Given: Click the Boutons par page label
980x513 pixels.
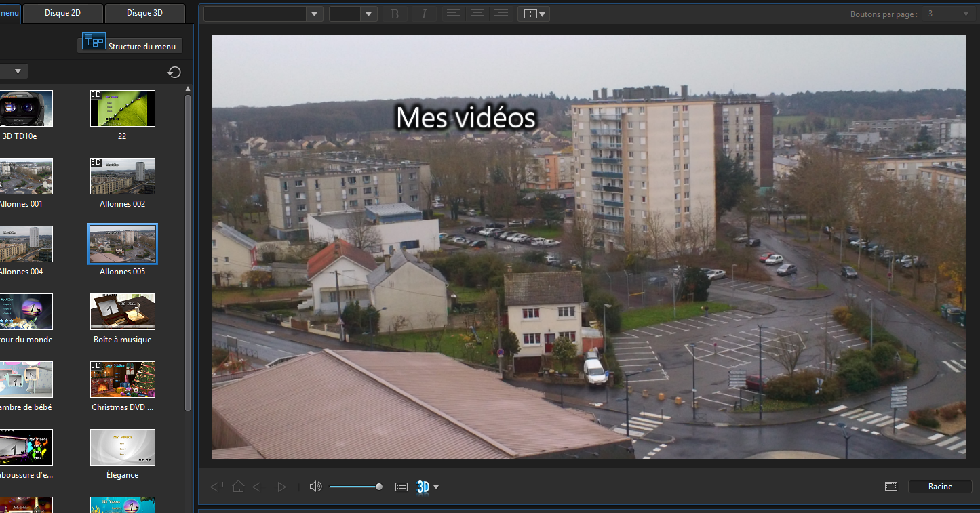Looking at the screenshot, I should (x=884, y=14).
